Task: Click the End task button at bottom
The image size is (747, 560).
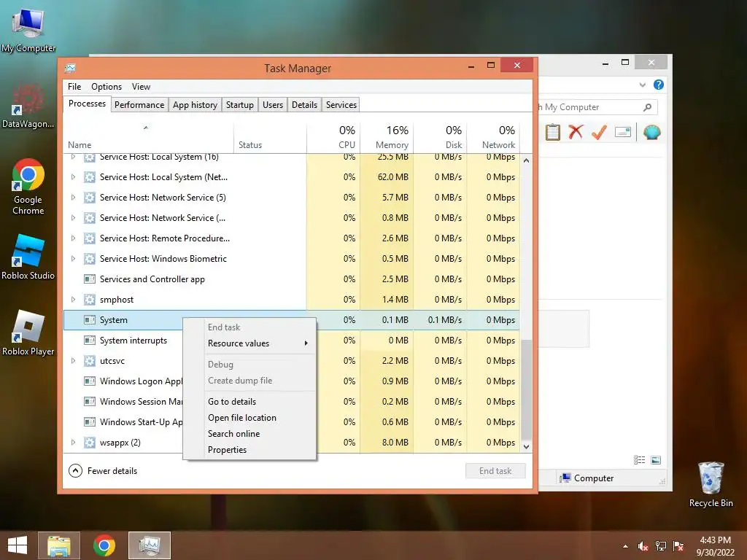Action: point(495,471)
